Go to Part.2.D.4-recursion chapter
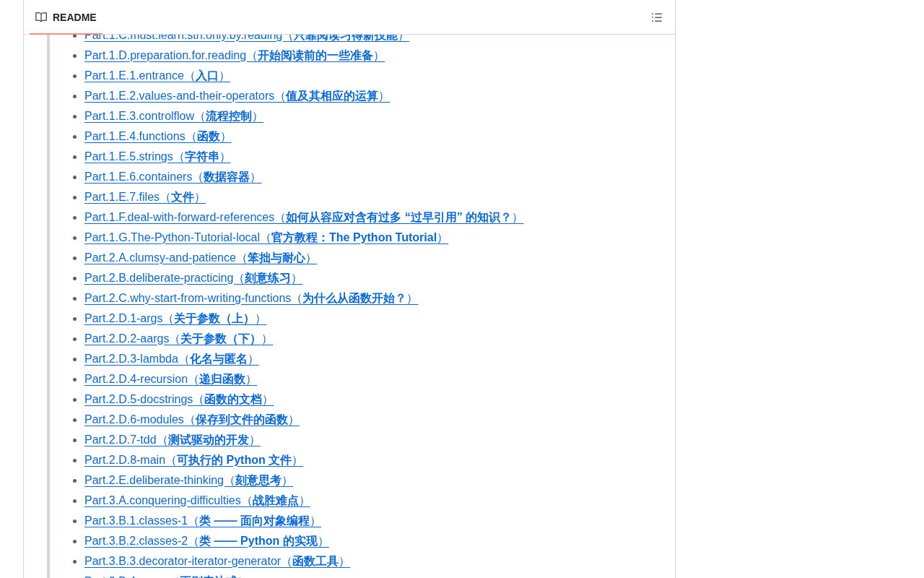This screenshot has width=924, height=578. click(x=170, y=379)
